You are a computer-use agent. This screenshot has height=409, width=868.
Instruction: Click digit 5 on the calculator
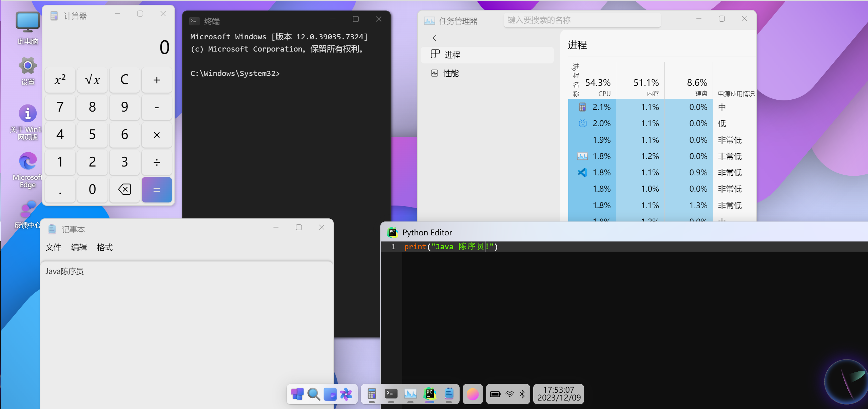(92, 135)
